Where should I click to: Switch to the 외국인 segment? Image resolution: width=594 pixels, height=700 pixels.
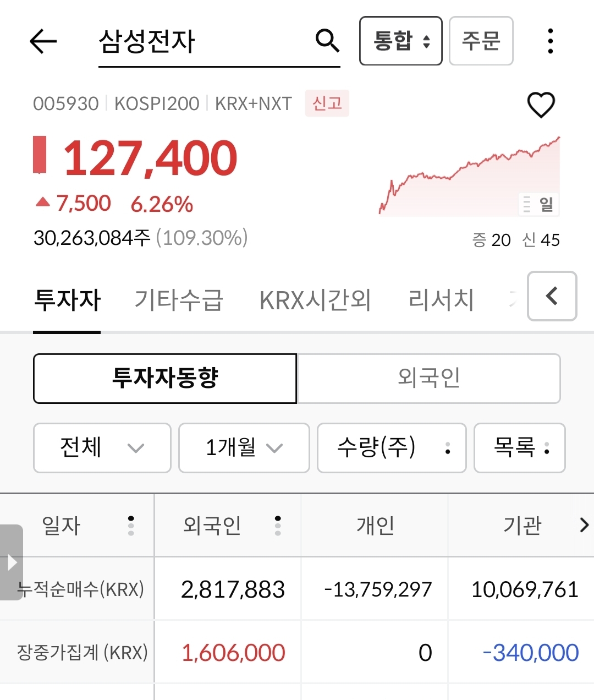click(x=428, y=379)
